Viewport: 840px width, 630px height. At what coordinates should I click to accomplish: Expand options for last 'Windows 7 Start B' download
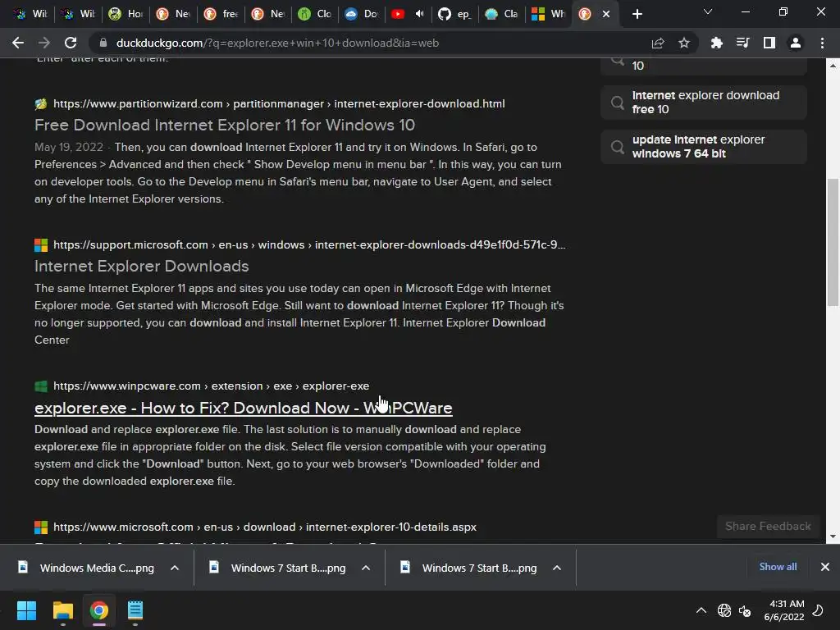pyautogui.click(x=557, y=568)
